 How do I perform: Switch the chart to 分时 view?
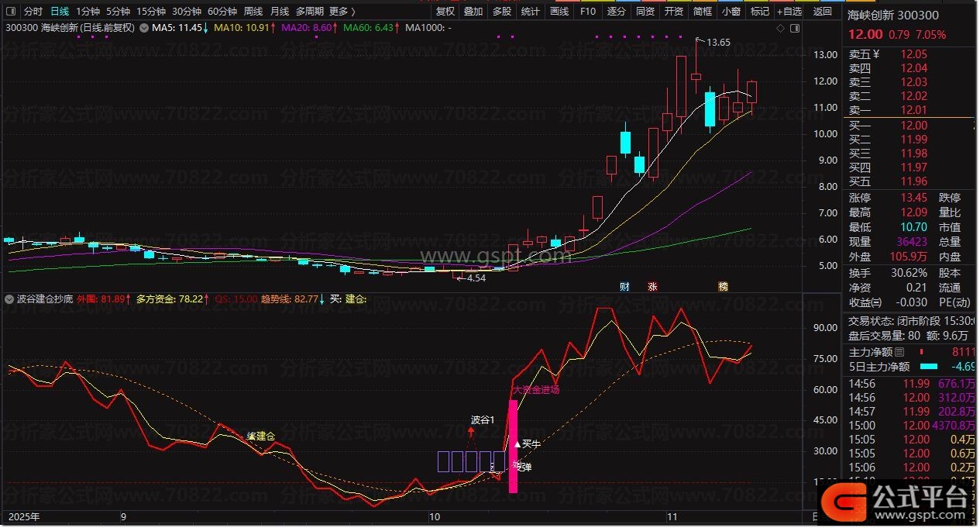(x=33, y=12)
